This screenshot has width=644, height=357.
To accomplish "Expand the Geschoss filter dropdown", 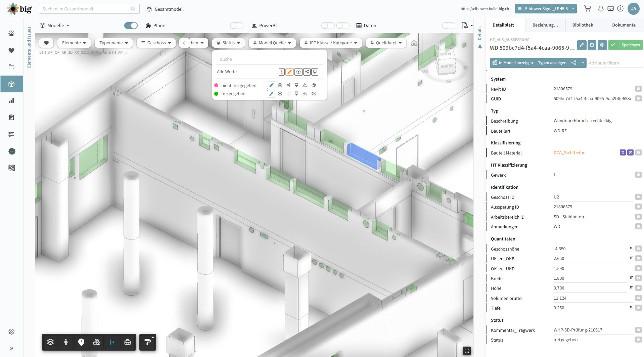I will point(156,43).
